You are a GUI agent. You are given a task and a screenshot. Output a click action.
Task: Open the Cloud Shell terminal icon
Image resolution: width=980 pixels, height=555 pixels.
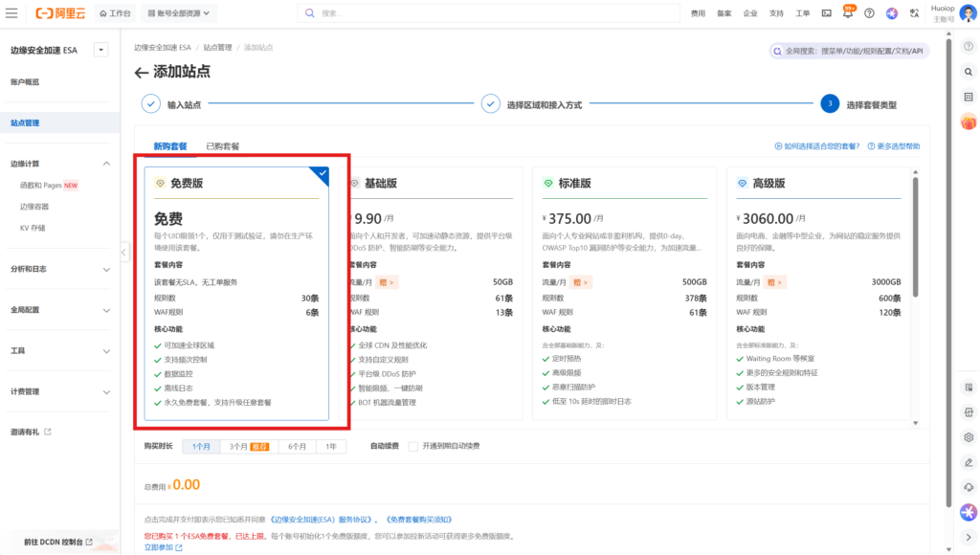[825, 13]
